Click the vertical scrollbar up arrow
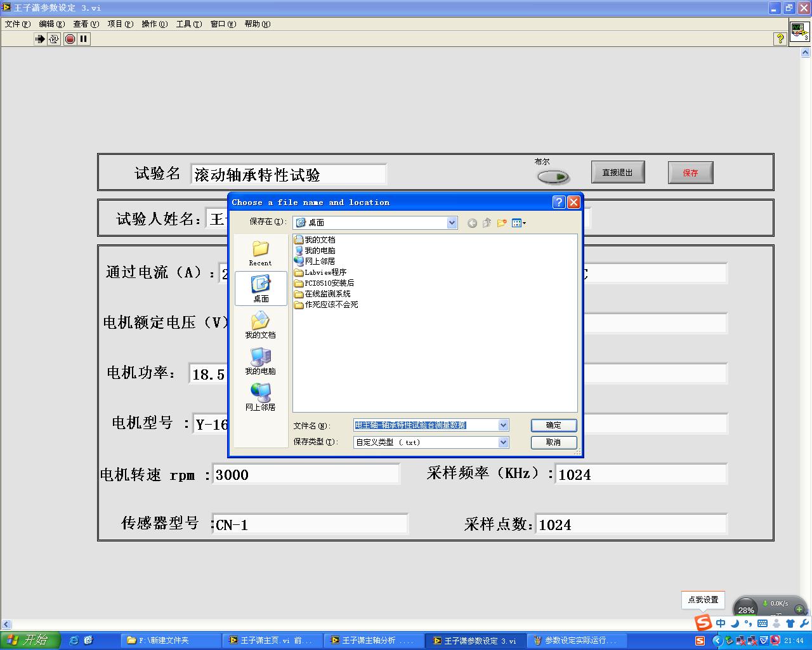812x650 pixels. pyautogui.click(x=806, y=54)
